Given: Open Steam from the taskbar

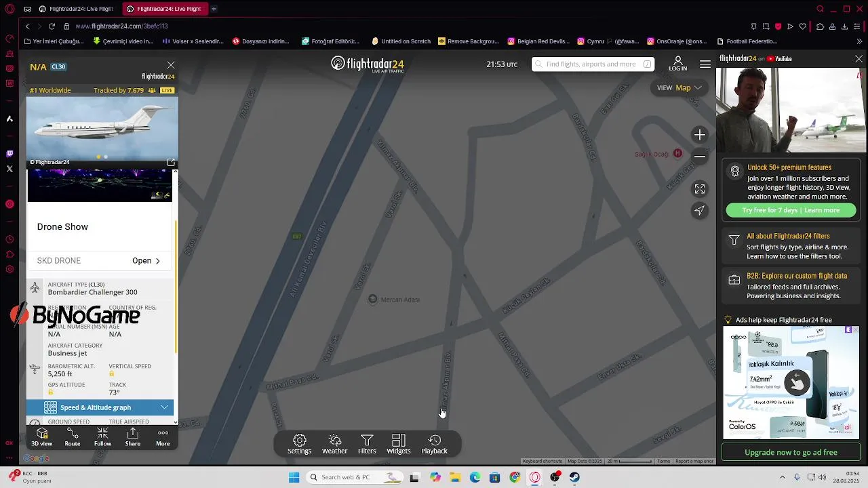Looking at the screenshot, I should pos(574,478).
